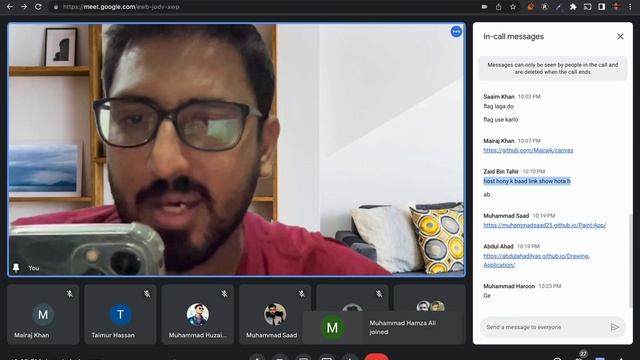Open the Extensions puzzle-piece menu

coord(573,7)
